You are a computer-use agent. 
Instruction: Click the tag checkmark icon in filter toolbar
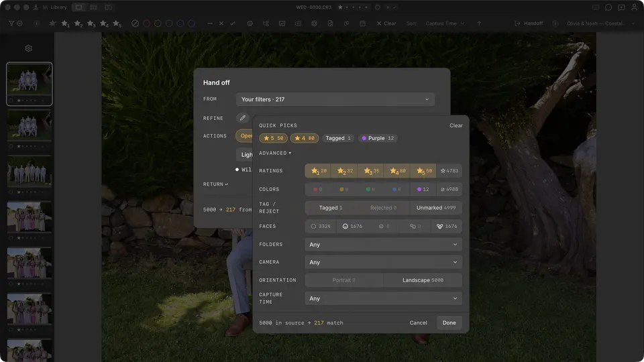click(x=233, y=23)
